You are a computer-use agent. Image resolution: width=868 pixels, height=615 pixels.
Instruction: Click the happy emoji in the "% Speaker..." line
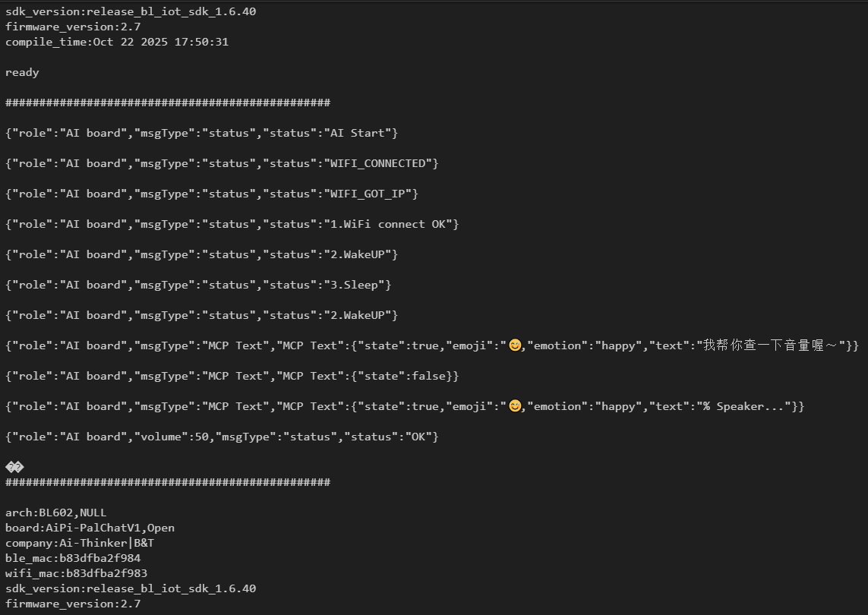(x=515, y=406)
